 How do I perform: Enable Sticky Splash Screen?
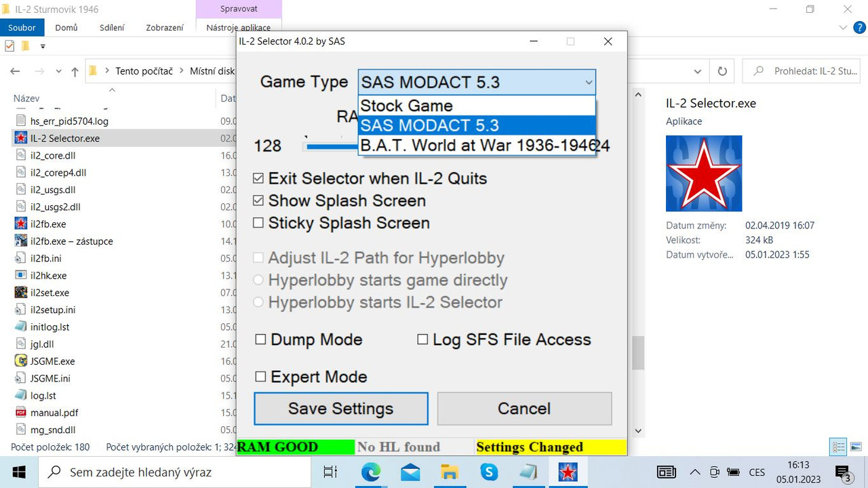pos(341,223)
